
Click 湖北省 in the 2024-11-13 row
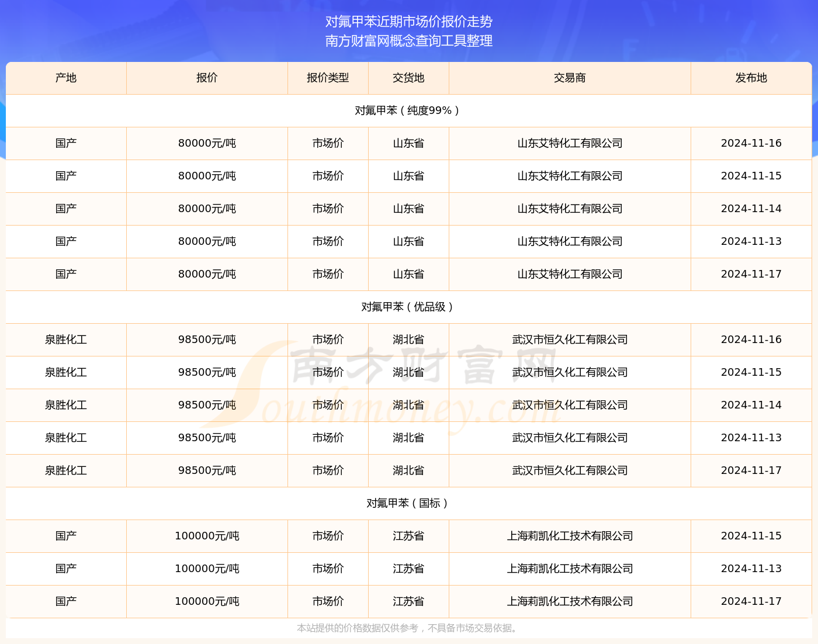click(x=408, y=438)
